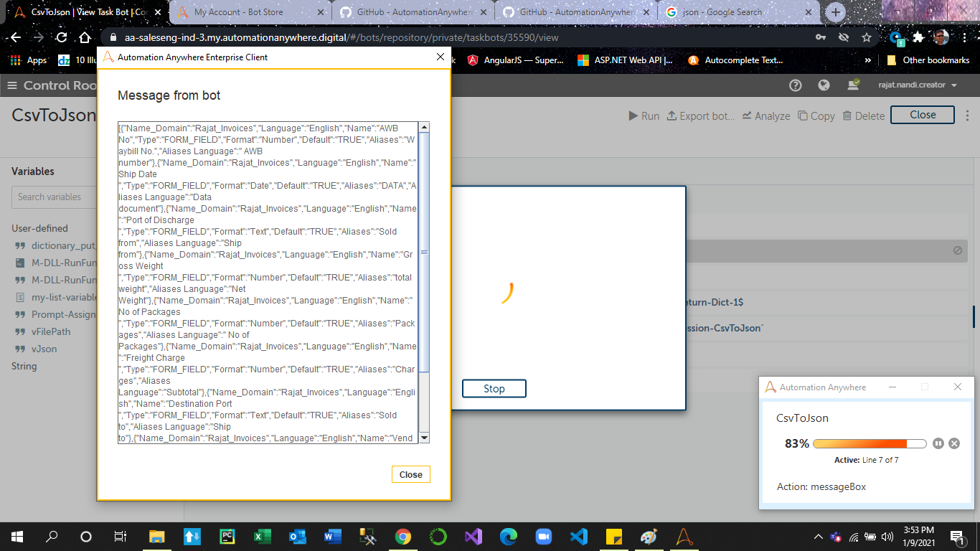Click Export bot in the toolbar

pos(700,116)
